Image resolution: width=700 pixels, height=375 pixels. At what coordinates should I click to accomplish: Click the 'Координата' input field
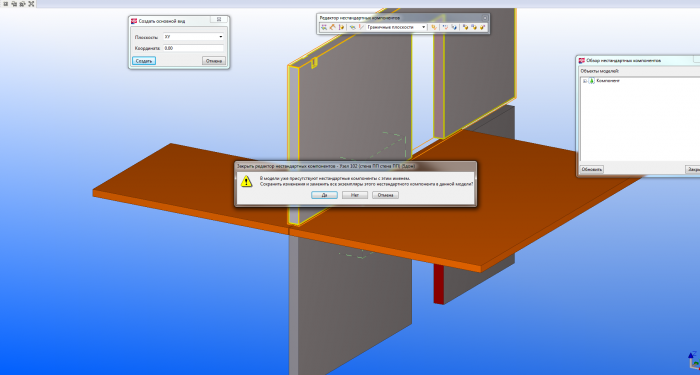tap(193, 48)
